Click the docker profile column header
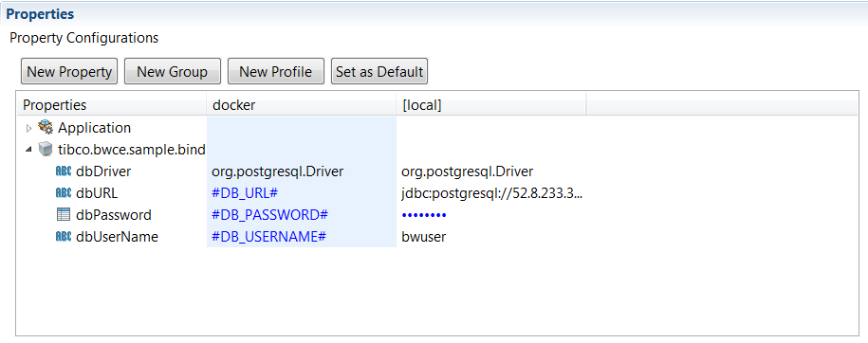This screenshot has height=343, width=868. [302, 104]
